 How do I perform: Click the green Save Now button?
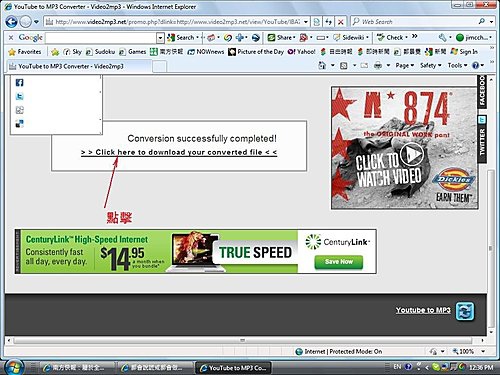tap(339, 262)
